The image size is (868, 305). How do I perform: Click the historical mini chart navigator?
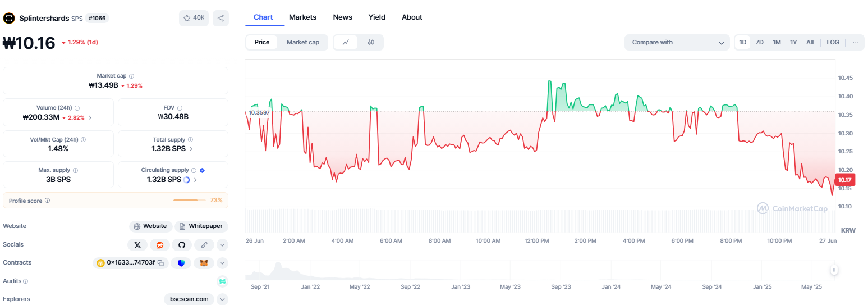pos(539,270)
